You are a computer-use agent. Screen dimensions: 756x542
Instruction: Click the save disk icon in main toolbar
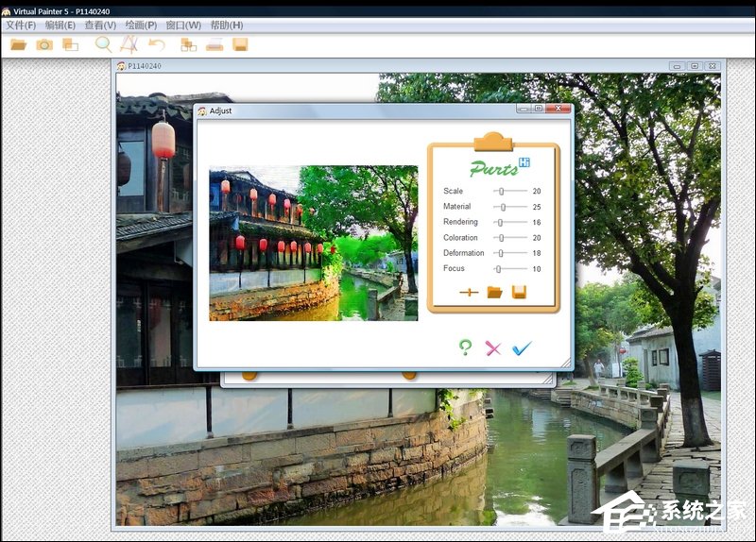240,44
